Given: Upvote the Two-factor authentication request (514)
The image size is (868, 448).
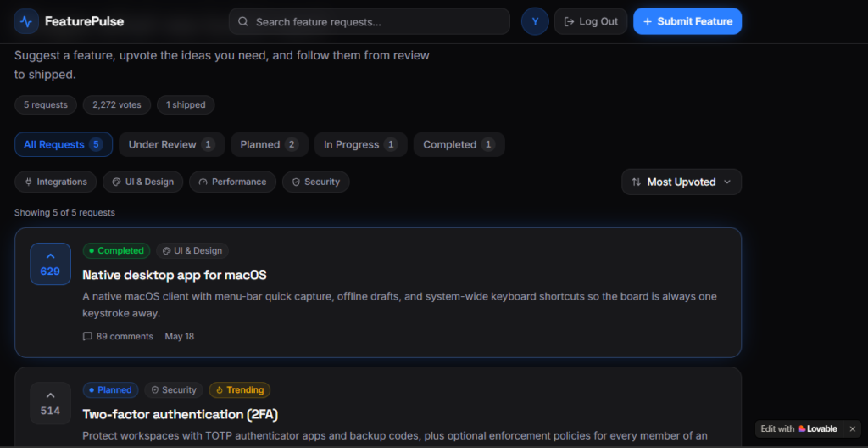Looking at the screenshot, I should (x=50, y=403).
